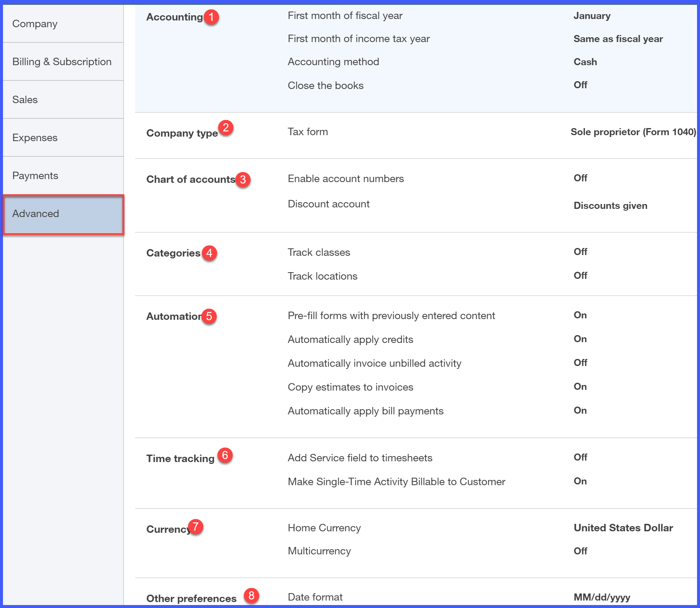Click the red marker 3 near Chart of accounts
This screenshot has height=608, width=700.
click(242, 179)
